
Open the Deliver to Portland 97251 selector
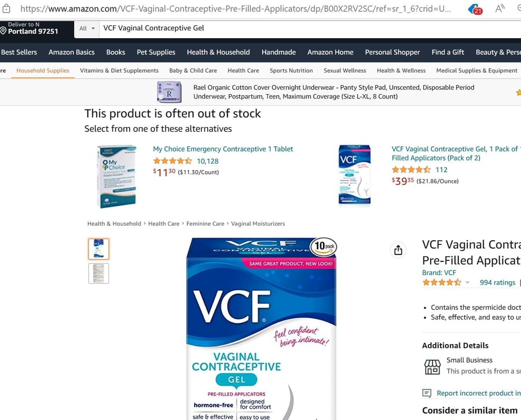pos(30,28)
